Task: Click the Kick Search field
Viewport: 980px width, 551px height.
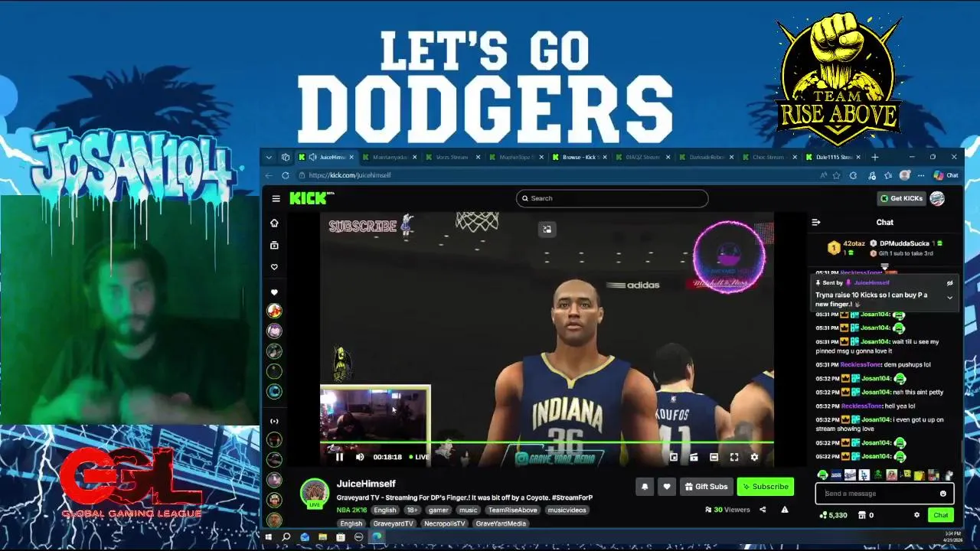Action: click(612, 198)
